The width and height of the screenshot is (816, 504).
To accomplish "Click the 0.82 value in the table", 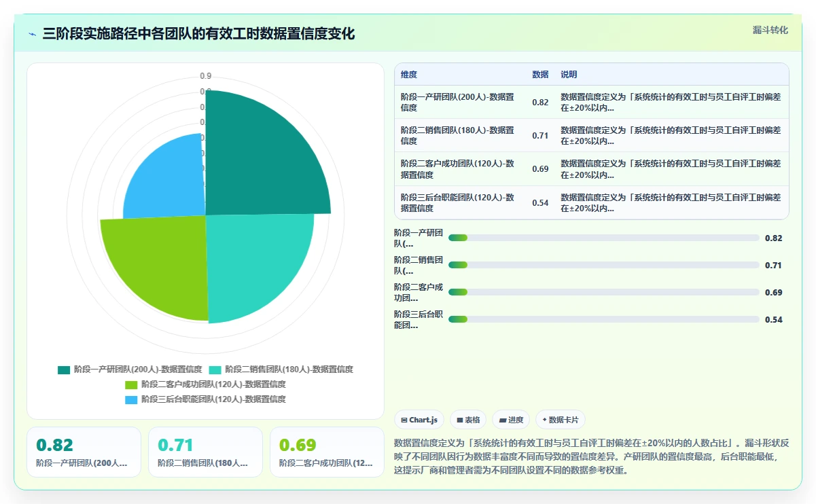I will [x=540, y=103].
